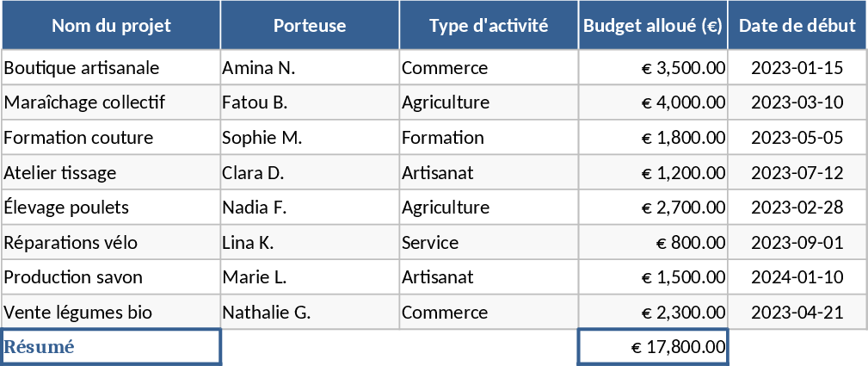Click the 'Fatou B.' cell
Viewport: 868px width, 366px height.
point(310,102)
